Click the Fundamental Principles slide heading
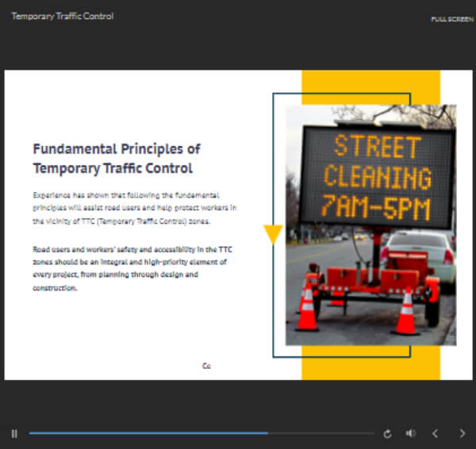The height and width of the screenshot is (449, 476). point(117,158)
